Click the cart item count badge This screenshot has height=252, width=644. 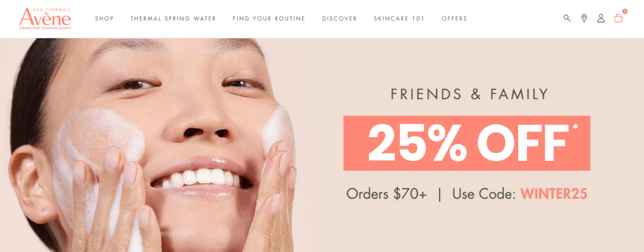[625, 11]
